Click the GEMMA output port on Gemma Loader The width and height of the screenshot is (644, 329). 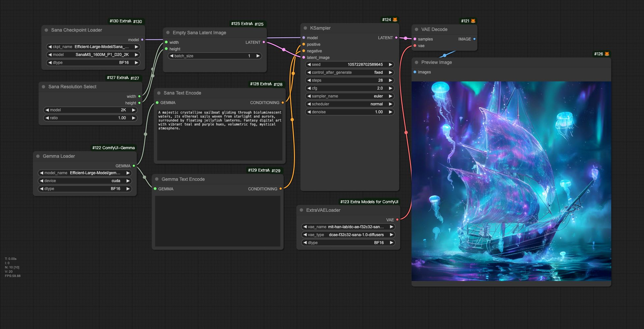pos(134,166)
